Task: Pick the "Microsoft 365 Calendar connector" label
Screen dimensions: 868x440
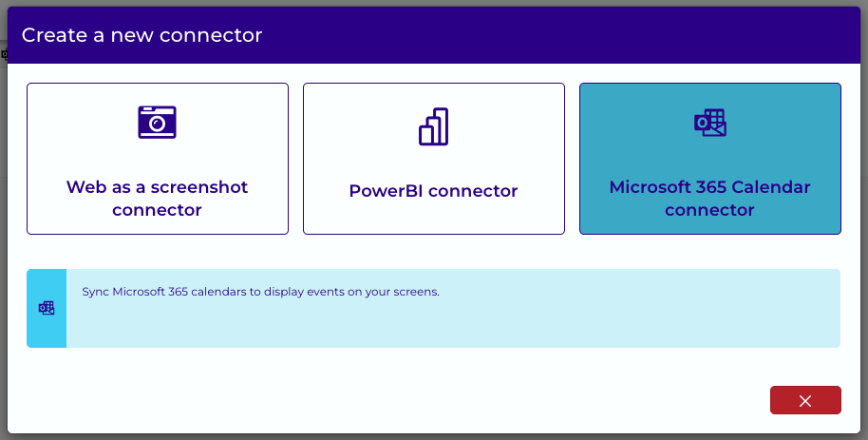Action: pos(709,199)
